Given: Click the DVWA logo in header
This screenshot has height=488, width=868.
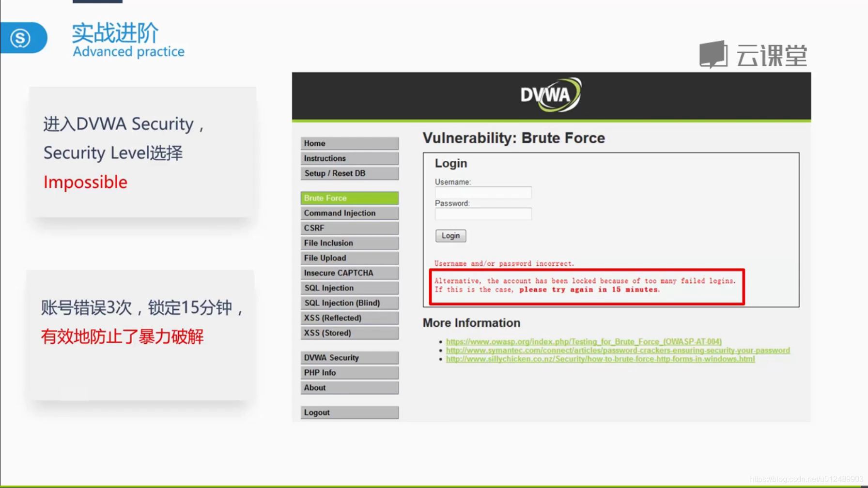Looking at the screenshot, I should tap(551, 94).
